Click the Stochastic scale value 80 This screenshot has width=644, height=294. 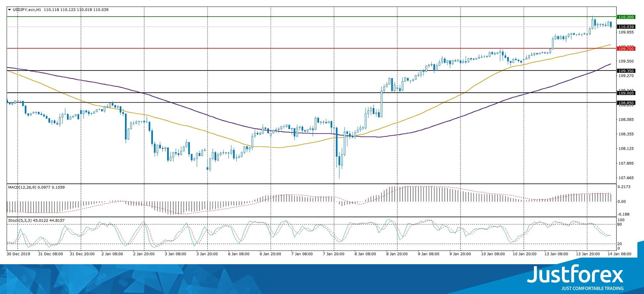(620, 224)
